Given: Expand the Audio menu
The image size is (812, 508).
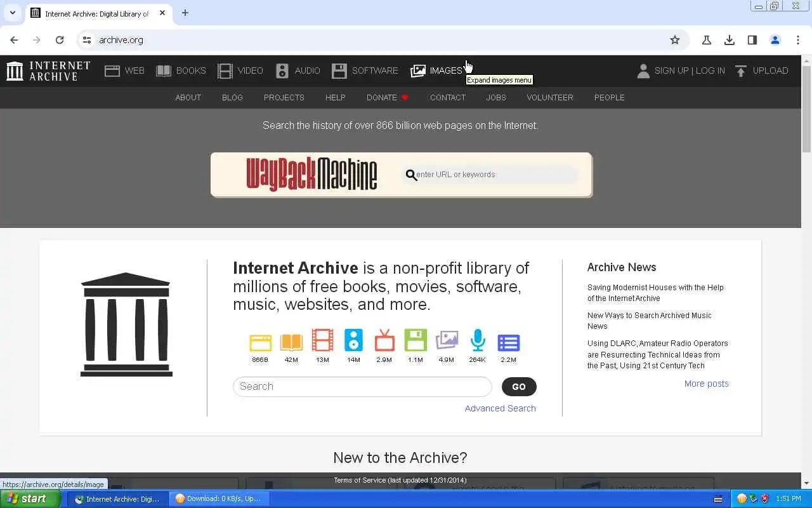Looking at the screenshot, I should click(298, 70).
